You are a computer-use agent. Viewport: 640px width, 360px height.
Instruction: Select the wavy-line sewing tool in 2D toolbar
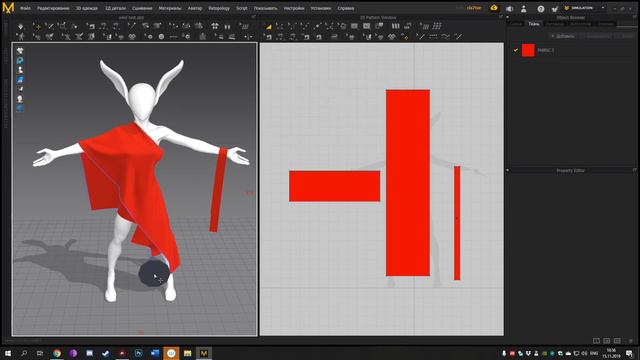coord(445,37)
